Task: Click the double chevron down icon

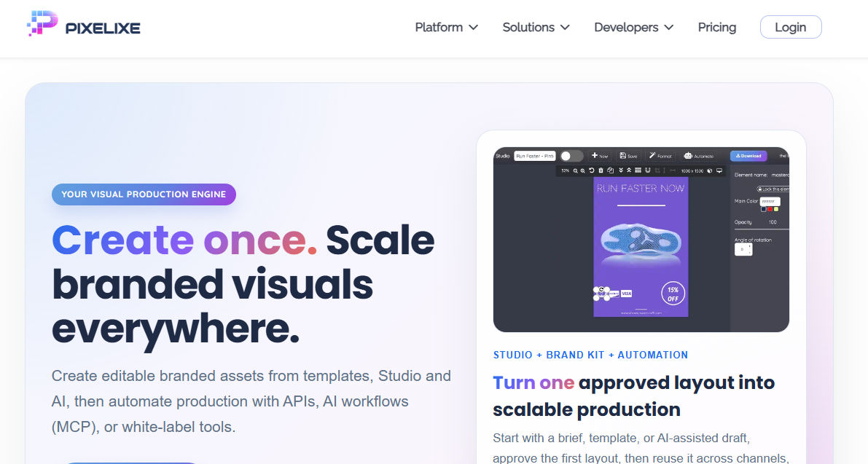Action: pos(621,170)
